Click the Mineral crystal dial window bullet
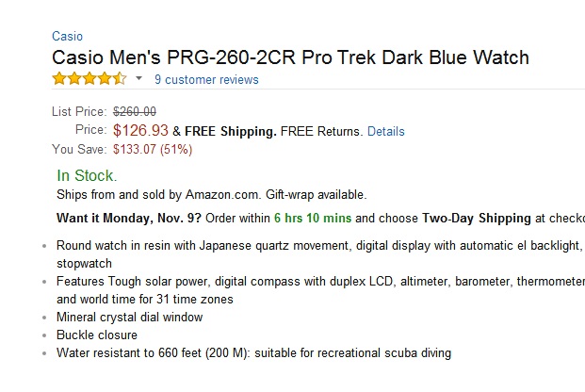The image size is (585, 392). pos(129,317)
